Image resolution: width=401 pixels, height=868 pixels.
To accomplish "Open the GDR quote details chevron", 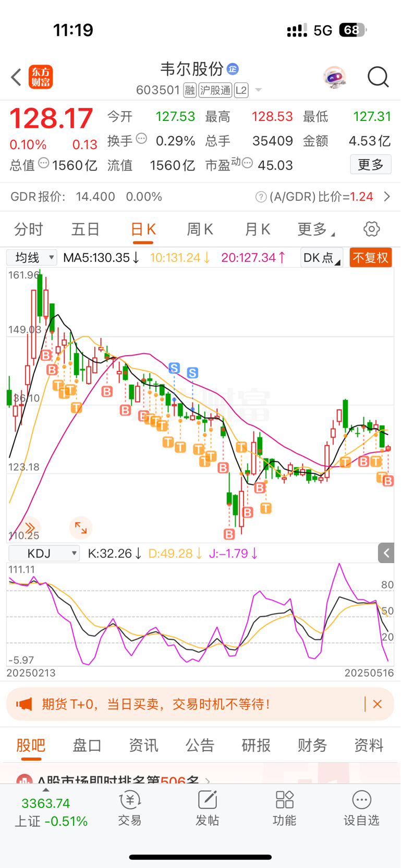I will tap(386, 197).
